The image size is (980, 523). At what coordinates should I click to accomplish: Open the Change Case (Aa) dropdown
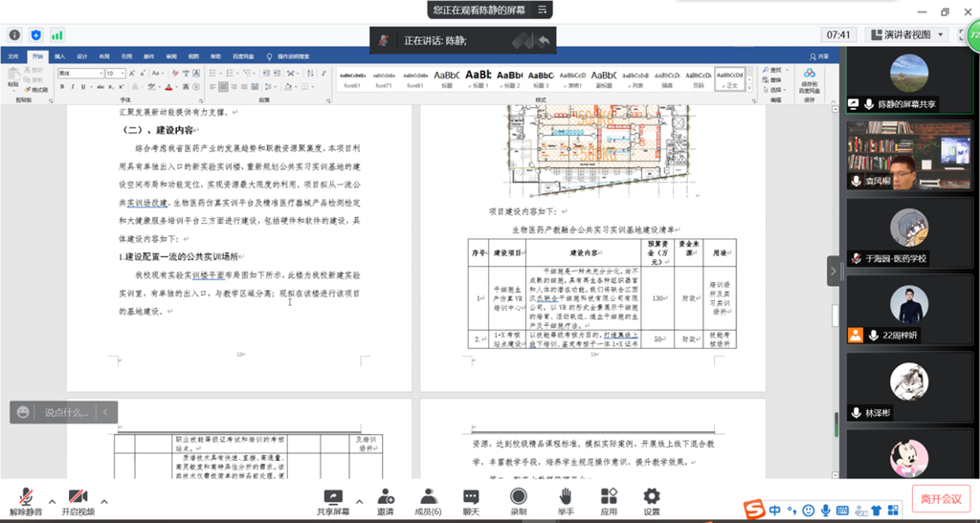click(157, 73)
